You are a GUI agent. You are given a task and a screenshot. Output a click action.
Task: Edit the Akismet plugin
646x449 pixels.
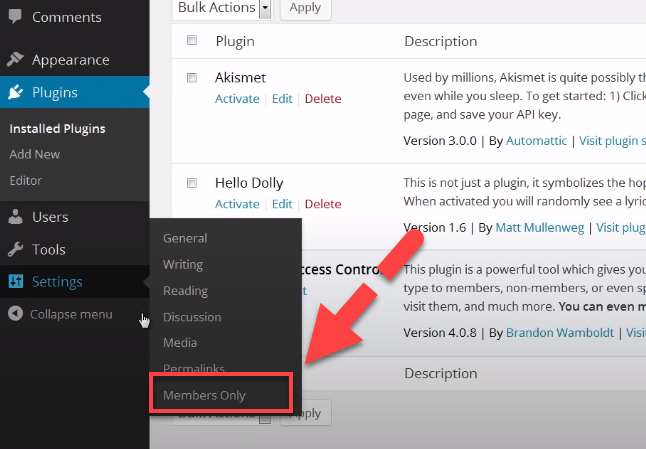coord(282,99)
